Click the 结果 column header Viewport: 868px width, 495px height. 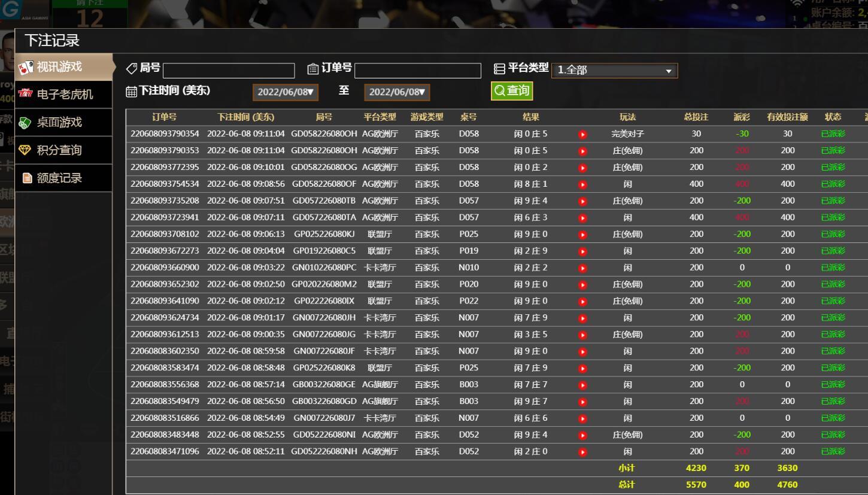pyautogui.click(x=531, y=117)
